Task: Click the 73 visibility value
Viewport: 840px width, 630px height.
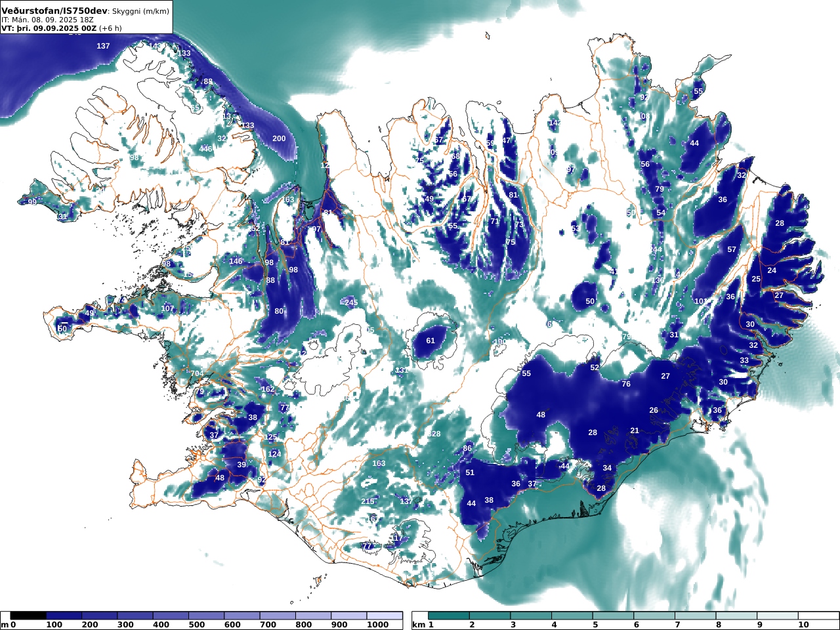Action: click(519, 224)
